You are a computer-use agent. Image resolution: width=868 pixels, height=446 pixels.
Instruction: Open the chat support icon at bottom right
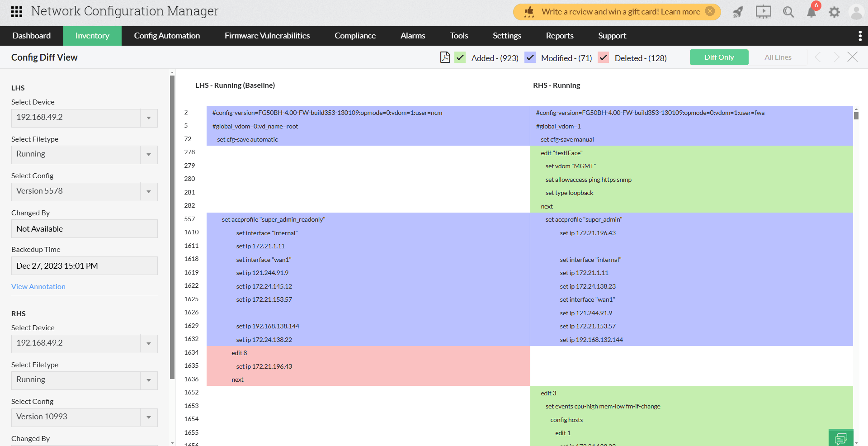click(841, 438)
